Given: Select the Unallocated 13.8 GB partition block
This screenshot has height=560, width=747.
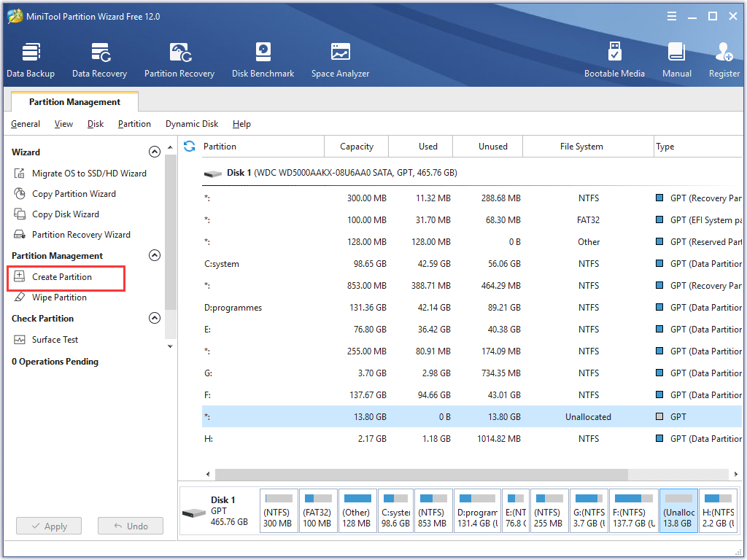Looking at the screenshot, I should (x=678, y=510).
